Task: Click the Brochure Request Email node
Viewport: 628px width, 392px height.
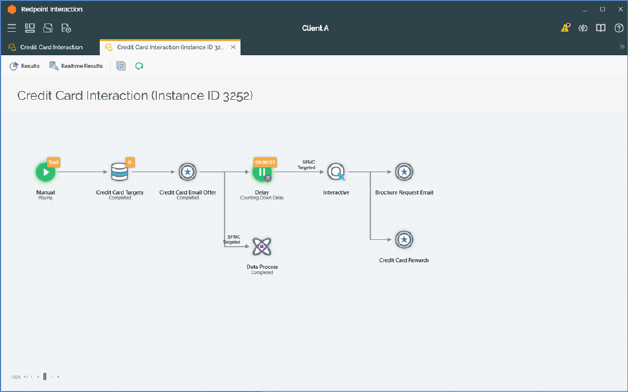Action: pyautogui.click(x=404, y=172)
